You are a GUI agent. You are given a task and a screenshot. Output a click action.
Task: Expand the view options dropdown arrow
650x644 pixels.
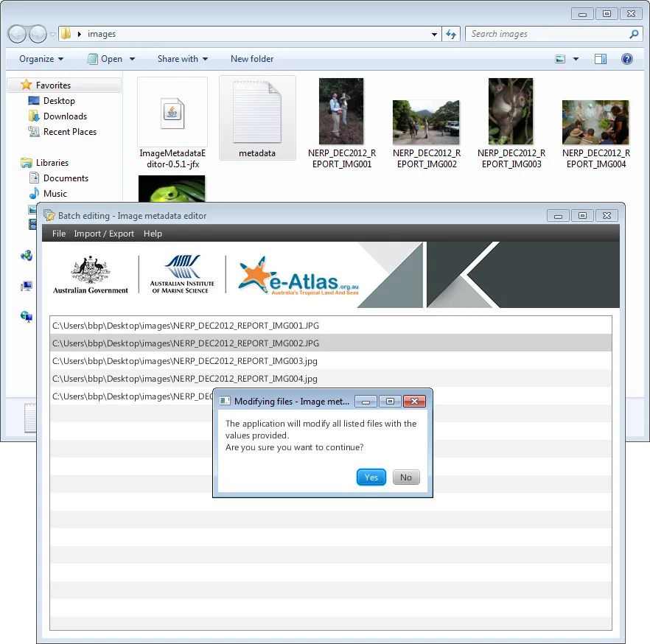pos(576,59)
